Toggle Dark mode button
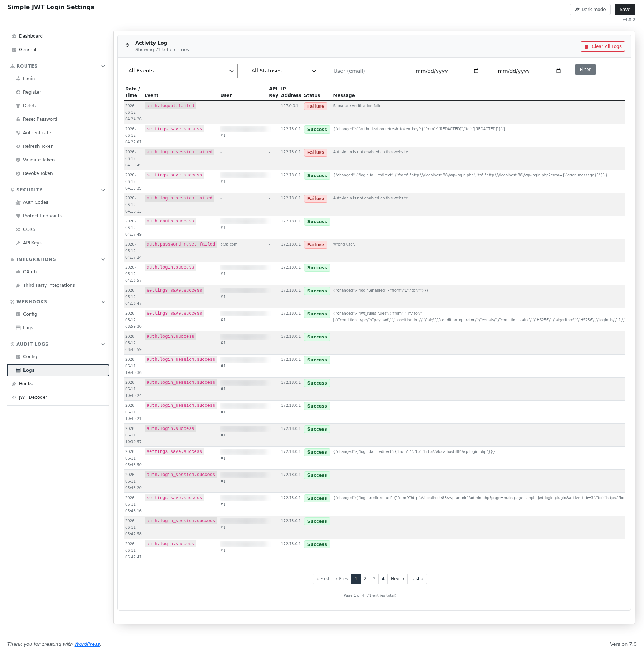This screenshot has height=652, width=644. click(590, 10)
